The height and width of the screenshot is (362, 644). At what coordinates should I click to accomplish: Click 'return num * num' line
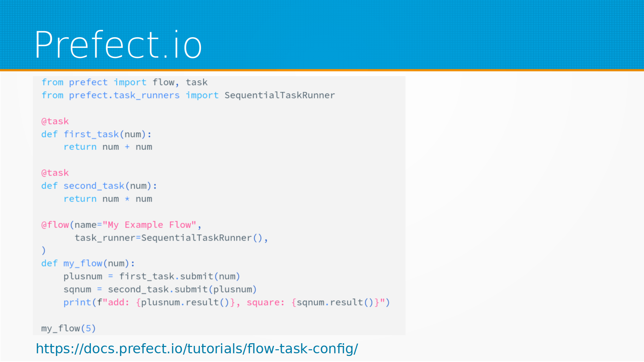[108, 199]
